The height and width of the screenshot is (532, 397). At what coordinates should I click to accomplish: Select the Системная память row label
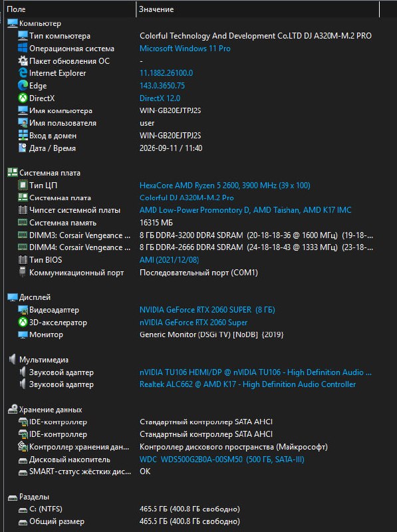point(63,223)
